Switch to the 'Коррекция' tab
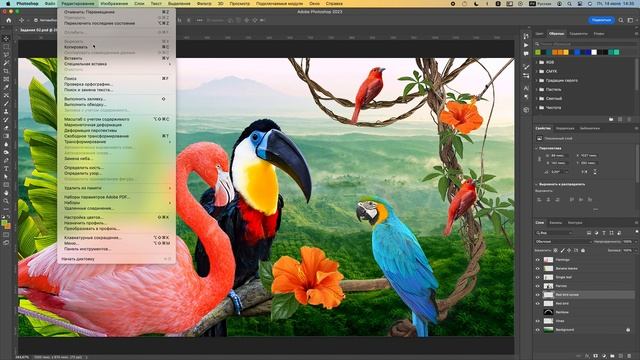This screenshot has width=640, height=360. click(x=565, y=128)
